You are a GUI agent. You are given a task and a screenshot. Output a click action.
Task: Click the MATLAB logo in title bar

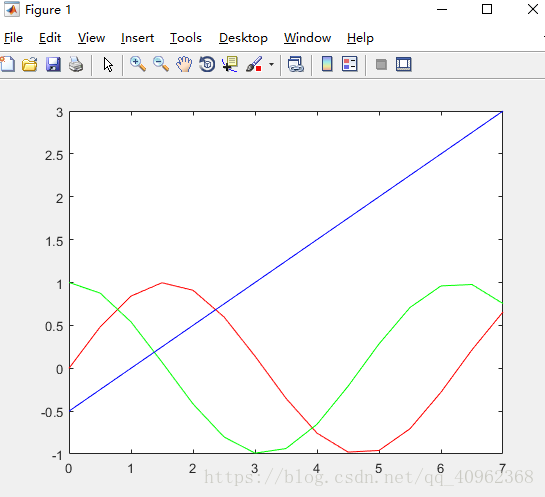click(x=11, y=9)
